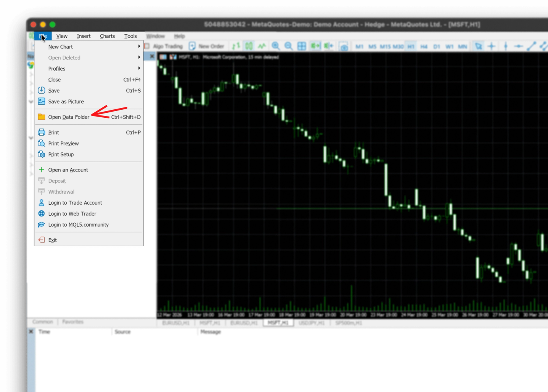548x392 pixels.
Task: Click the Exit icon in File menu
Action: click(42, 240)
